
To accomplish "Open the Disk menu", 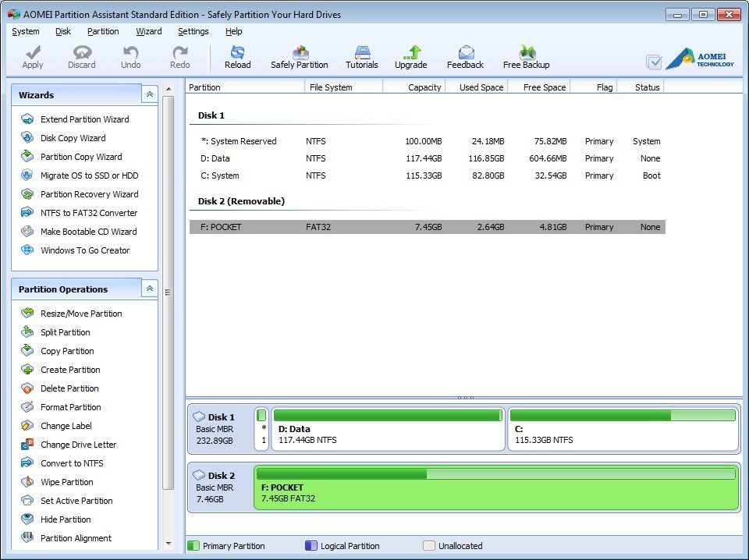I will [x=62, y=31].
